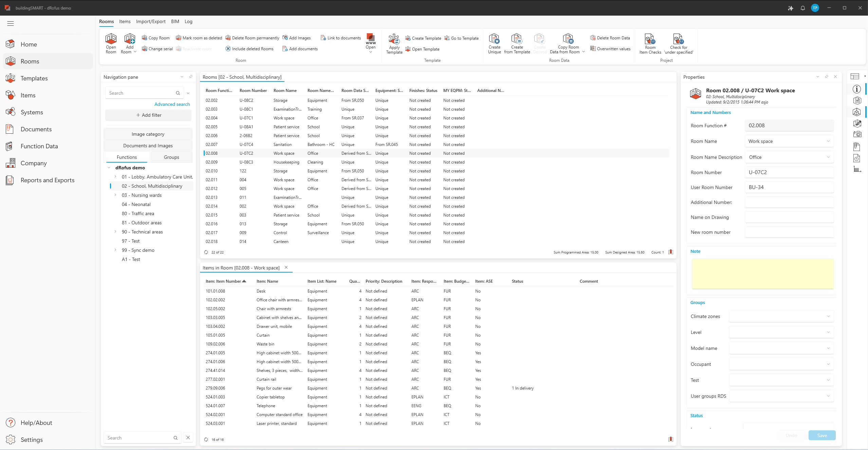The height and width of the screenshot is (450, 868).
Task: Open Reports and Exports in sidebar
Action: tap(48, 180)
